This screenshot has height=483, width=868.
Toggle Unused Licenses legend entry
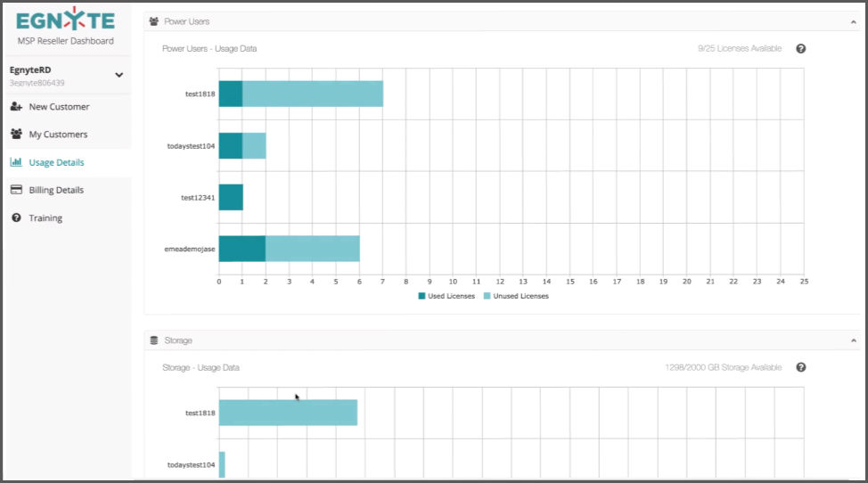tap(516, 296)
